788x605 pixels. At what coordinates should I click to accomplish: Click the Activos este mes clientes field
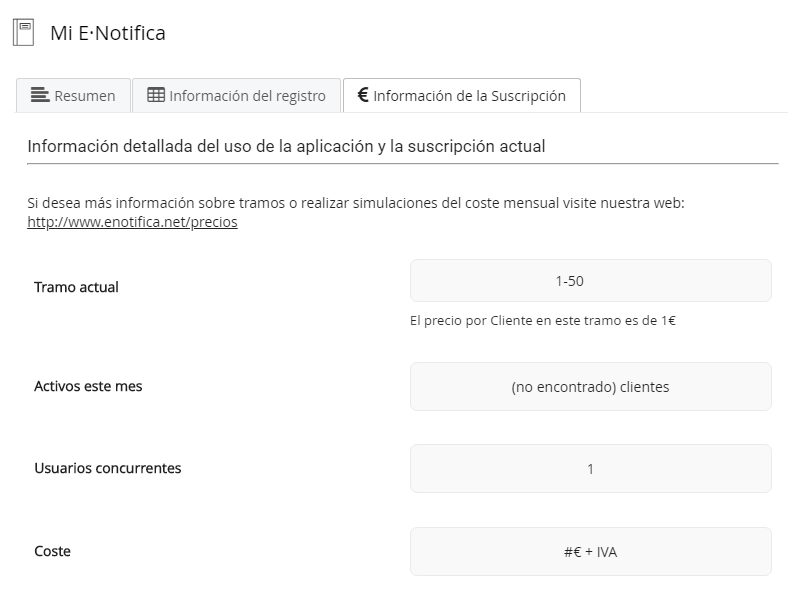[590, 386]
